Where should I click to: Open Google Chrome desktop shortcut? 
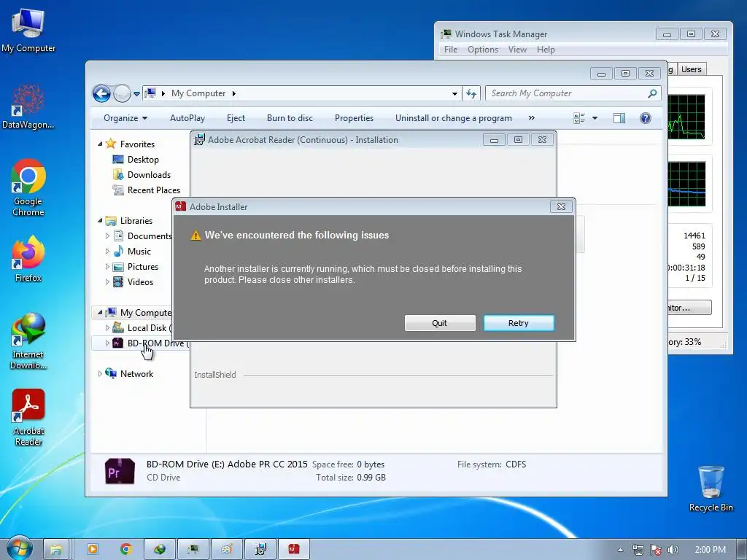(x=28, y=187)
